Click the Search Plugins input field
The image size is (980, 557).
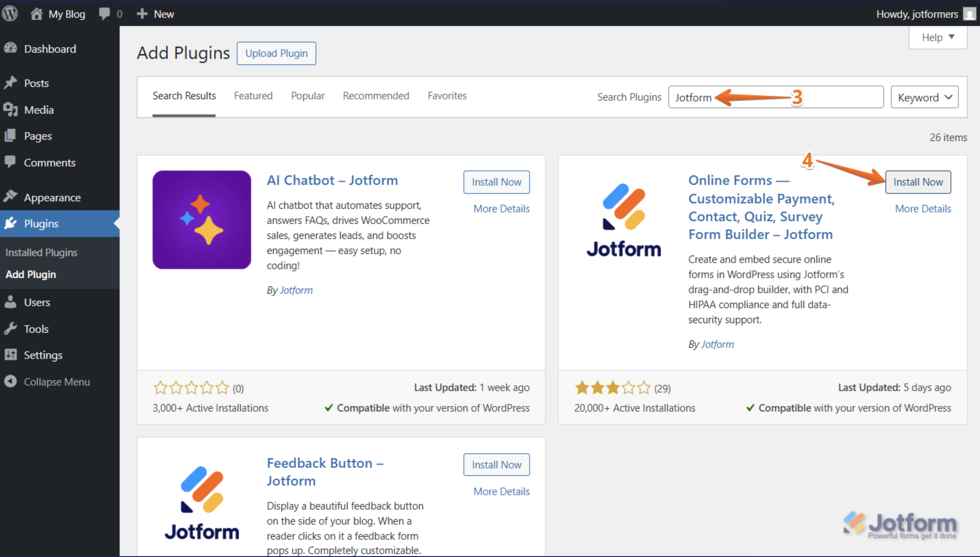[x=775, y=97]
